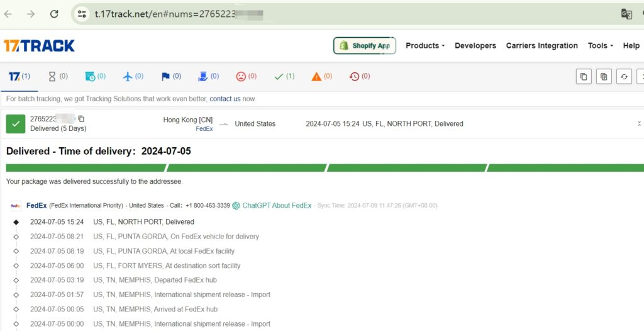Click the copy details double-page icon
Viewport: 644px width, 331px height.
(604, 77)
